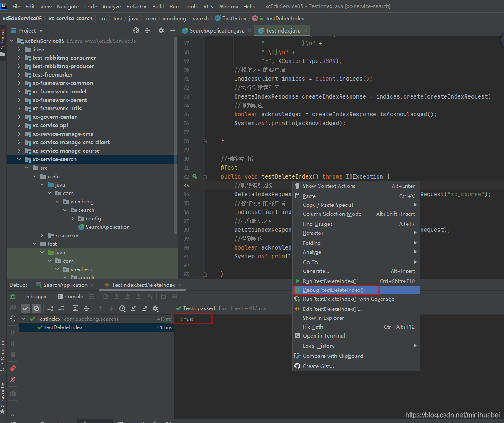This screenshot has height=423, width=504.
Task: Click the Collapse All icon in Project panel
Action: click(147, 30)
